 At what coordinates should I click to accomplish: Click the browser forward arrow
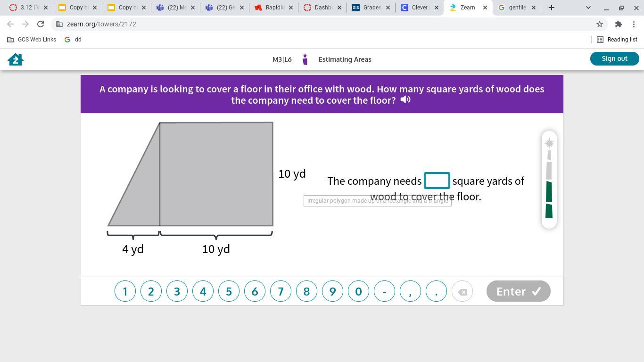click(25, 24)
